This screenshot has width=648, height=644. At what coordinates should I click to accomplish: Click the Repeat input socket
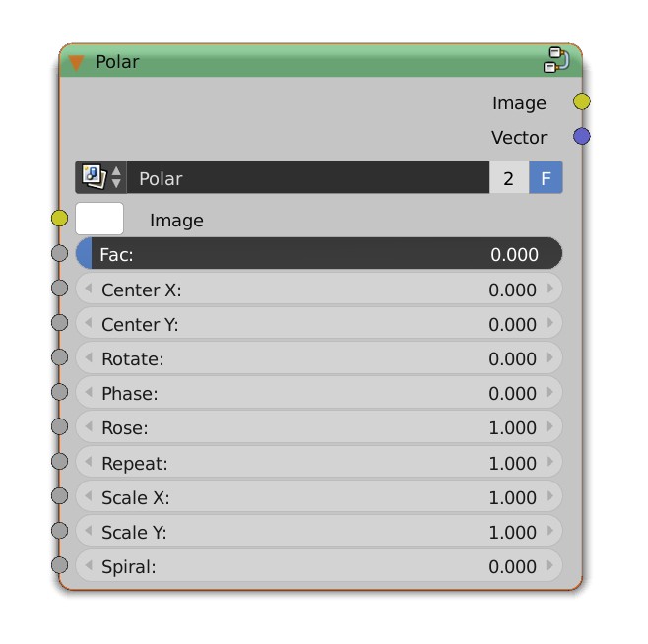coord(60,462)
